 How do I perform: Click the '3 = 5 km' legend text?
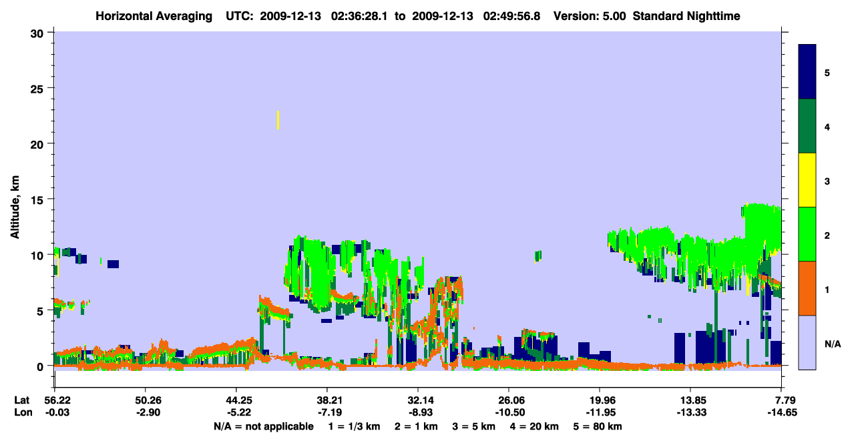click(475, 426)
